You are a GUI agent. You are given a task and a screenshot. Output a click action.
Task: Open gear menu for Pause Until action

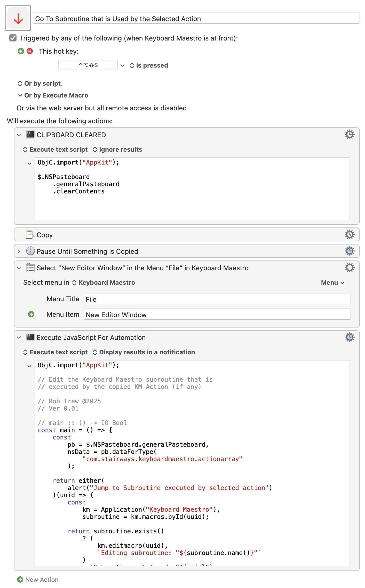(350, 251)
